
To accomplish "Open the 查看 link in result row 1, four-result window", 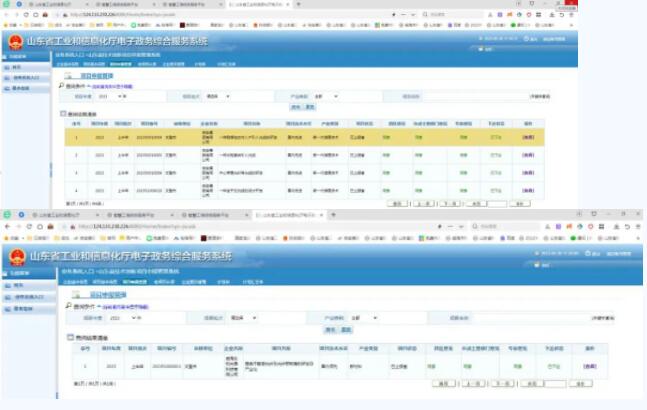I will (x=528, y=137).
